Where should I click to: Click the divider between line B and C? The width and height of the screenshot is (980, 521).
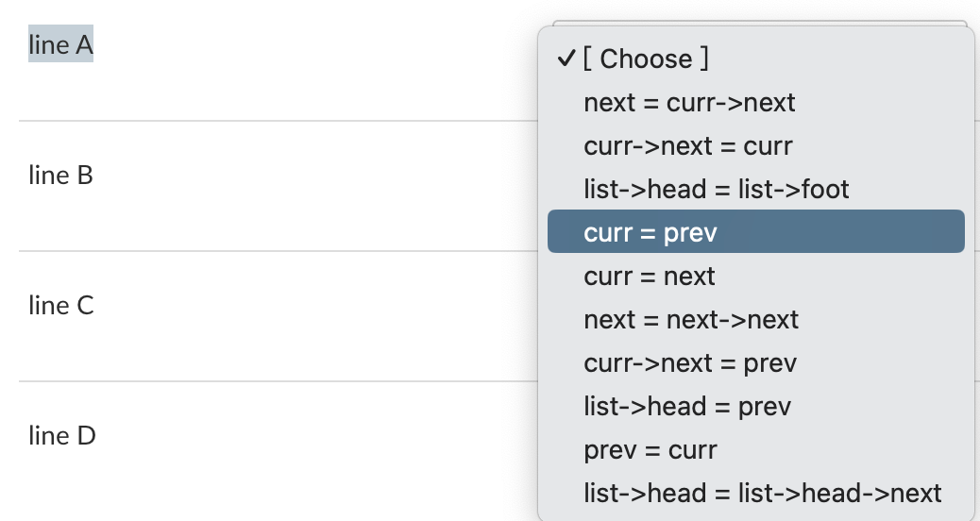tap(279, 251)
